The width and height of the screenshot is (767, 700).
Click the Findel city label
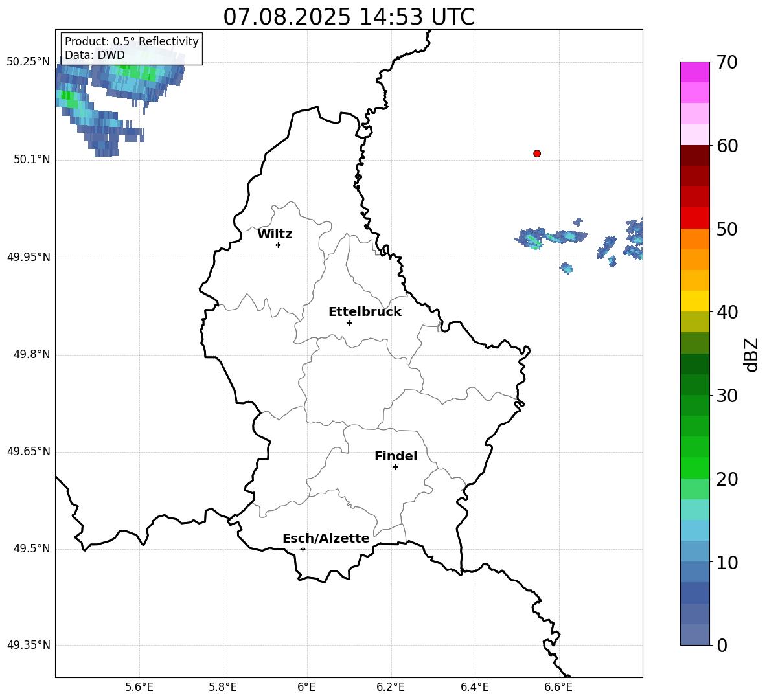[x=396, y=456]
